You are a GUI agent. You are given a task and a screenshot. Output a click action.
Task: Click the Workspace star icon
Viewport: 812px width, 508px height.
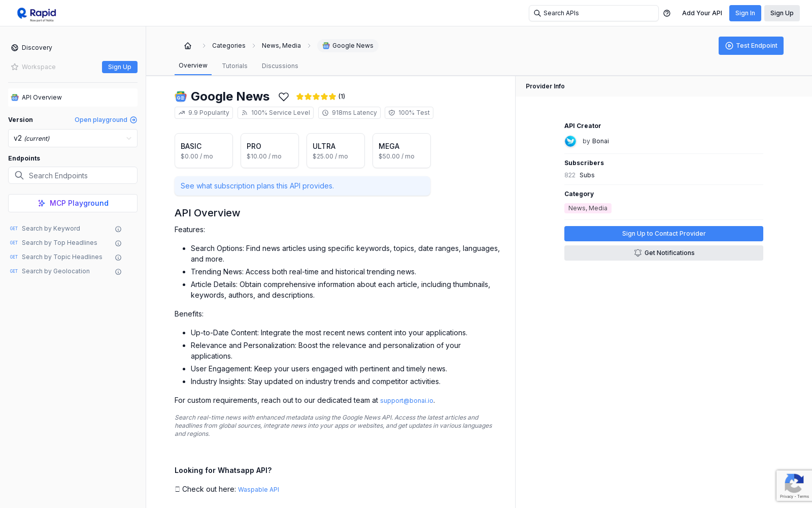click(x=15, y=67)
